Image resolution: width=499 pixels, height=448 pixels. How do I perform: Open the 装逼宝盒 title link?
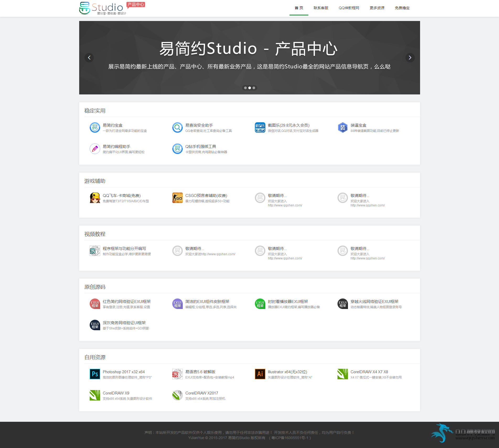[x=358, y=125]
